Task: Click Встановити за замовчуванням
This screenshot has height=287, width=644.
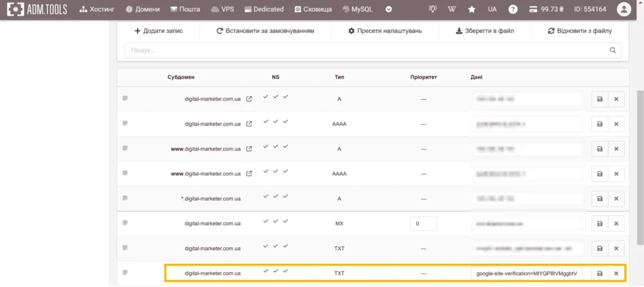Action: click(265, 31)
